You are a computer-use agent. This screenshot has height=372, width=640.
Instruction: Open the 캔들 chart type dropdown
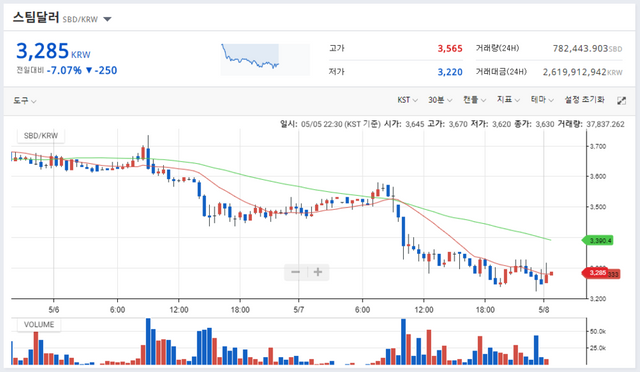click(x=474, y=100)
